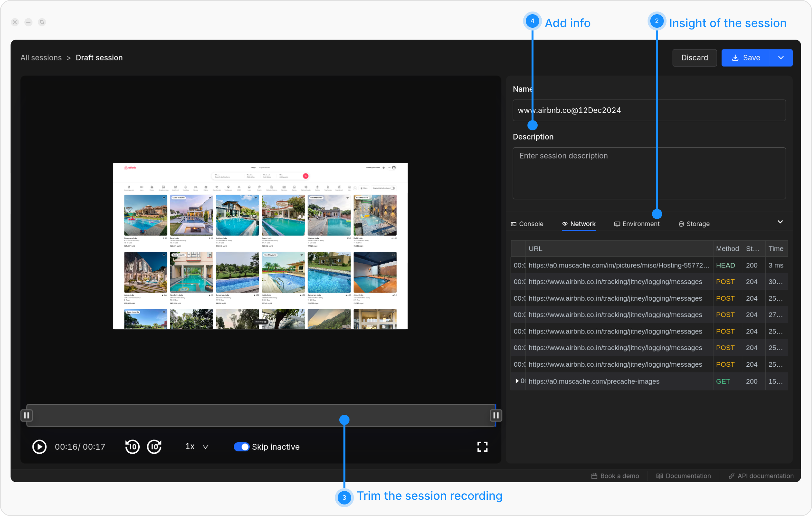Click the Console tab icon

pos(514,224)
